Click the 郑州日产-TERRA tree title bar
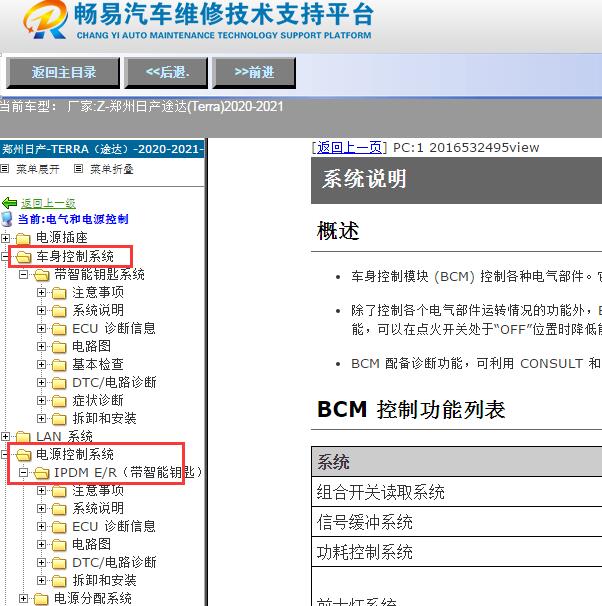The image size is (602, 606). (102, 149)
